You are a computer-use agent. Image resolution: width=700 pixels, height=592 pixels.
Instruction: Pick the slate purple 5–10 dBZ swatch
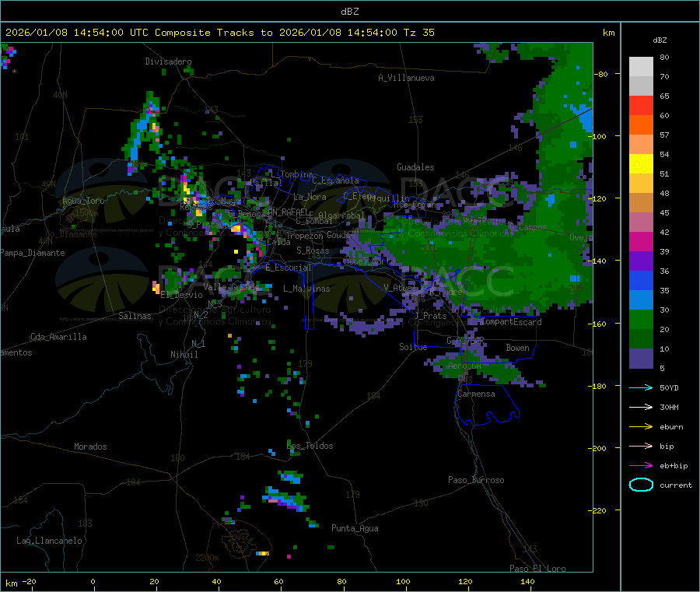tap(641, 359)
